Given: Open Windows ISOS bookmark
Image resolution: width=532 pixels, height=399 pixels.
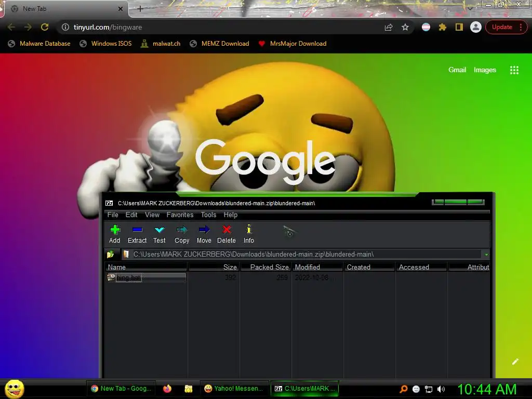Looking at the screenshot, I should click(x=105, y=44).
